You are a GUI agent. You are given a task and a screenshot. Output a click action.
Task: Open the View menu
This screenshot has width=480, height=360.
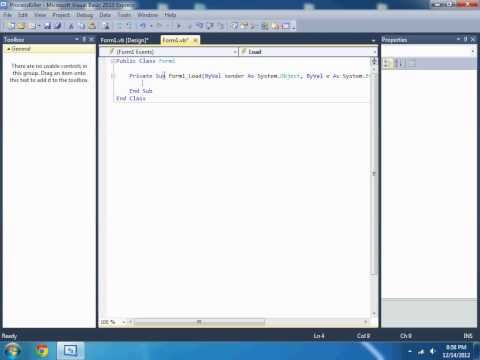[40, 15]
